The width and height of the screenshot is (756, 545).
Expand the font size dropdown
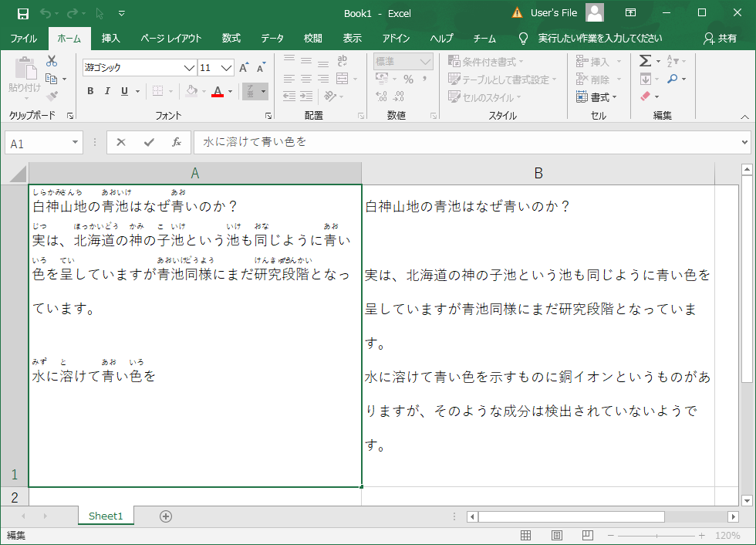pos(226,68)
